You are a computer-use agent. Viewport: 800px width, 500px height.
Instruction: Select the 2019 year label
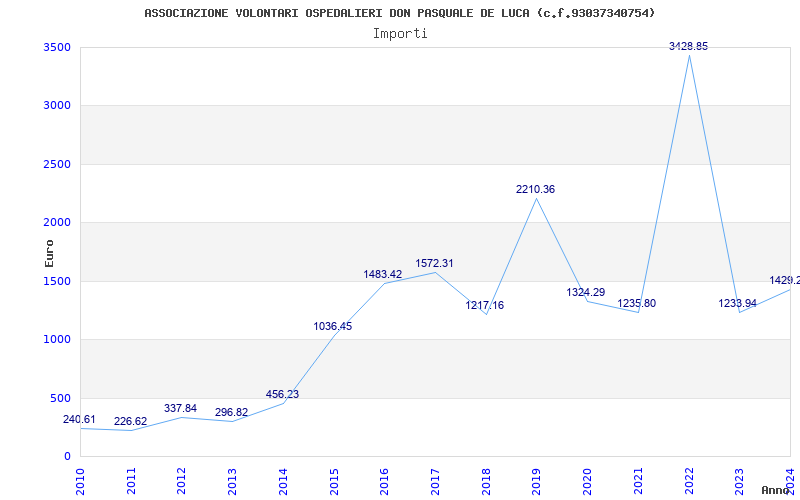point(537,481)
